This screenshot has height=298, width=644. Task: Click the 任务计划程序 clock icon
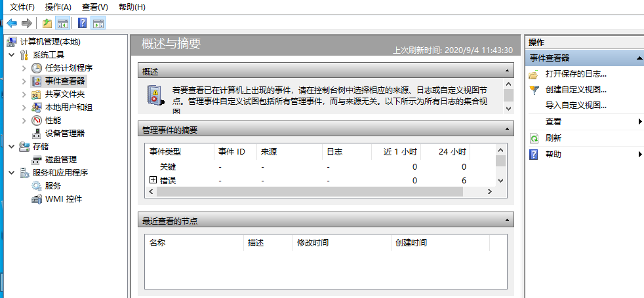37,68
